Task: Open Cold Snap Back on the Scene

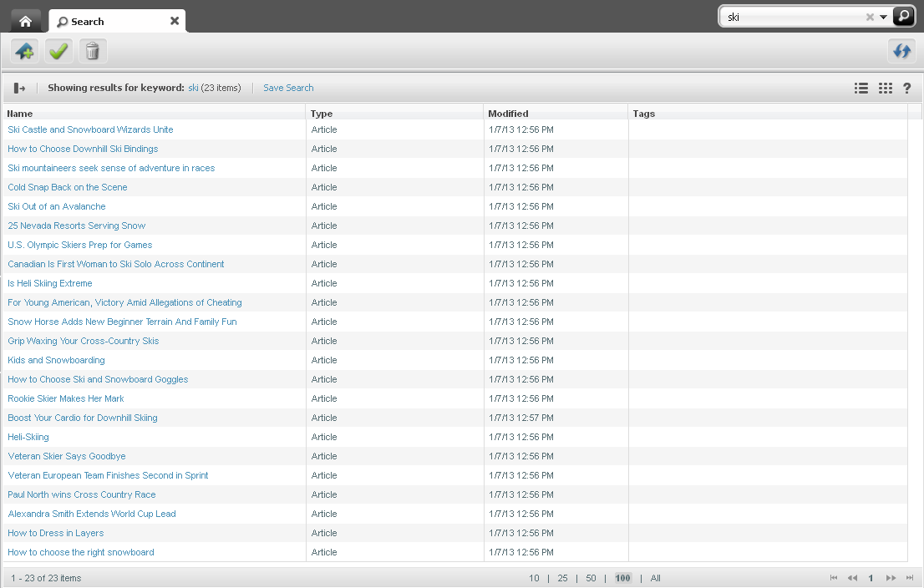Action: tap(68, 187)
